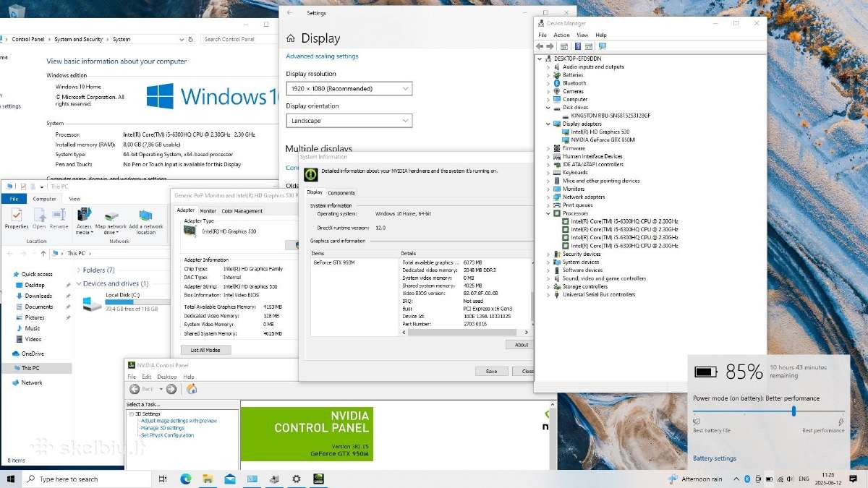Open Manage 3D settings link
This screenshot has height=488, width=868.
click(x=163, y=428)
